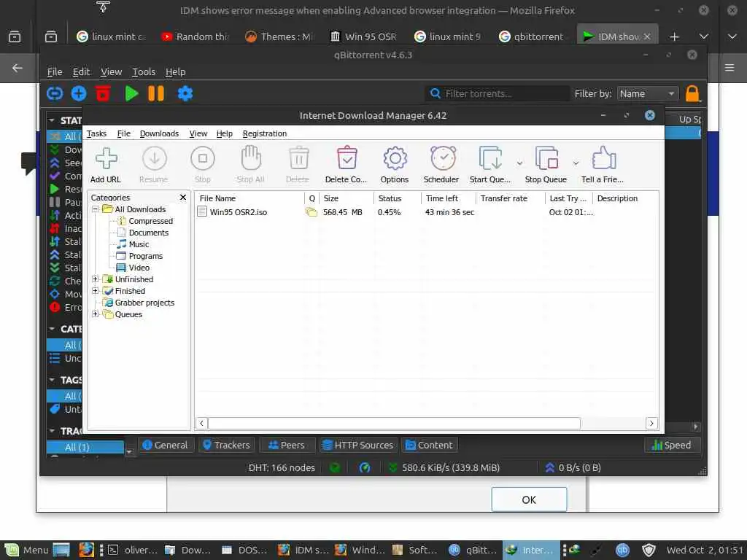Select the Compressed category
Viewport: 747px width, 560px height.
point(150,221)
